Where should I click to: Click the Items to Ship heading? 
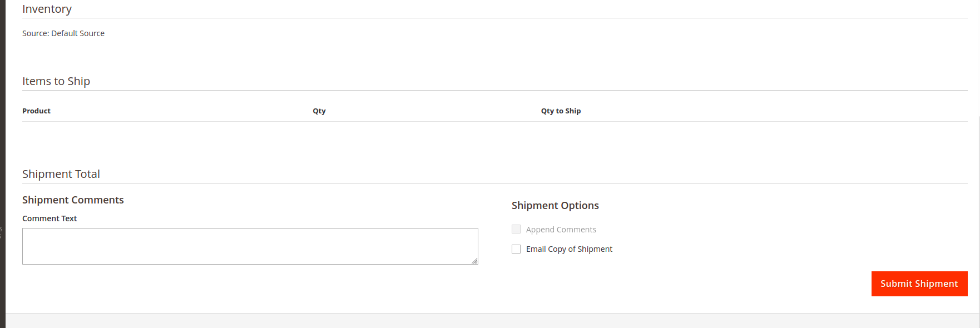pyautogui.click(x=56, y=81)
